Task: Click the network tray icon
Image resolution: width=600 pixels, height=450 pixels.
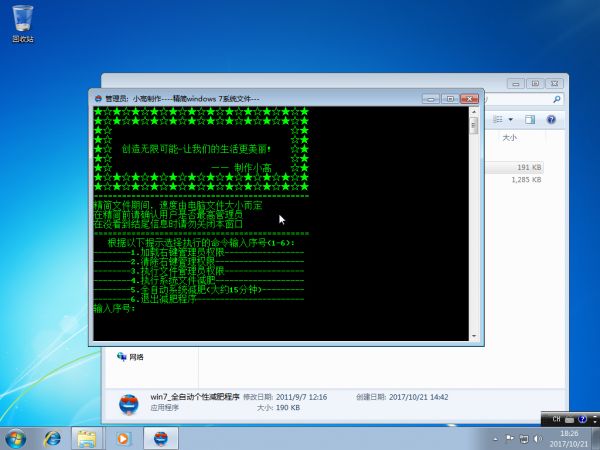Action: coord(524,439)
